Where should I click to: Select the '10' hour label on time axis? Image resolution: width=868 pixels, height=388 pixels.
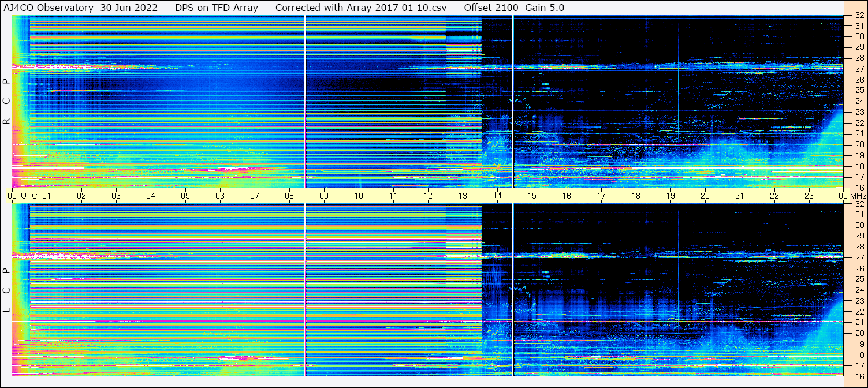coord(359,196)
